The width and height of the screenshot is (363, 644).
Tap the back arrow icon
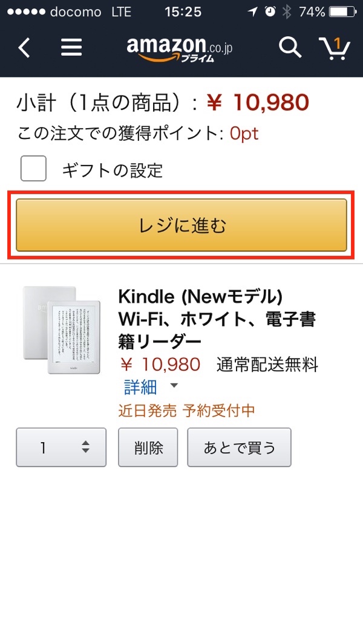(24, 47)
